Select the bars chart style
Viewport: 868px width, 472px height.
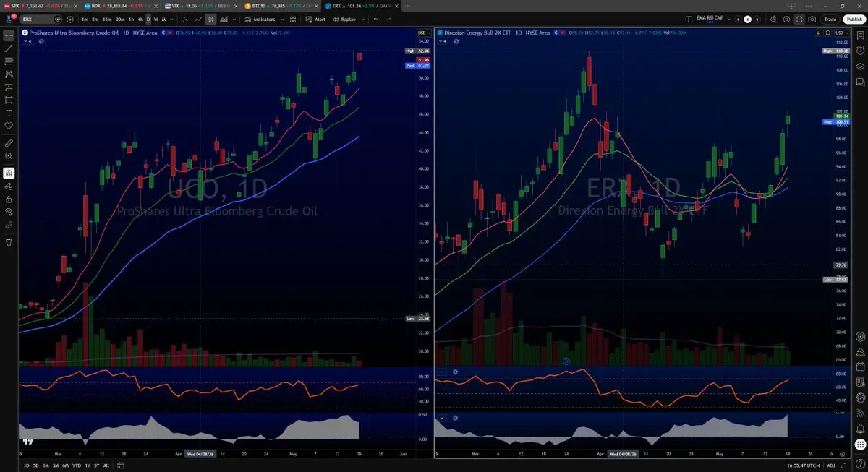coord(186,19)
